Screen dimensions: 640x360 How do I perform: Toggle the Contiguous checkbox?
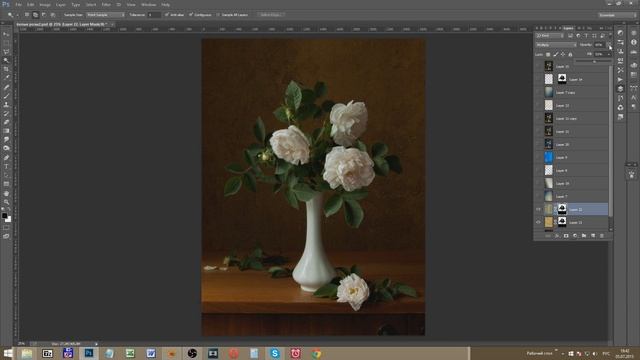point(191,15)
